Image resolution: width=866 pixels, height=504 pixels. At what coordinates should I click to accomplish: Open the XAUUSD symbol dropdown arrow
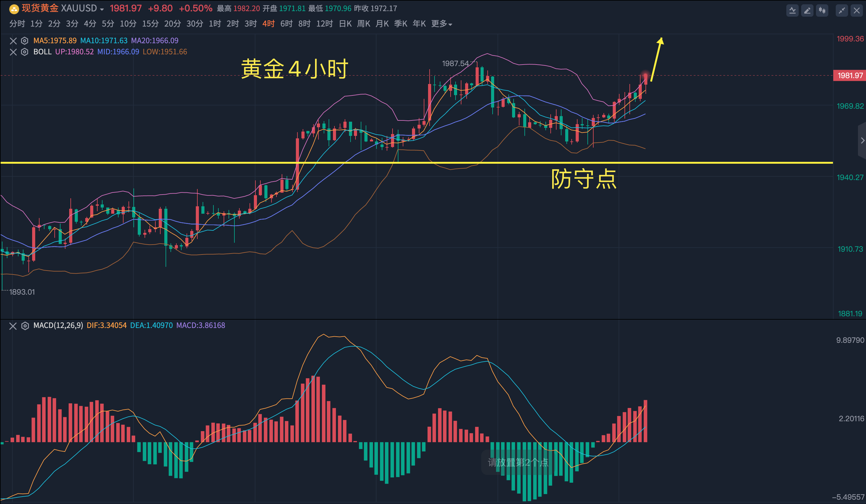(102, 10)
